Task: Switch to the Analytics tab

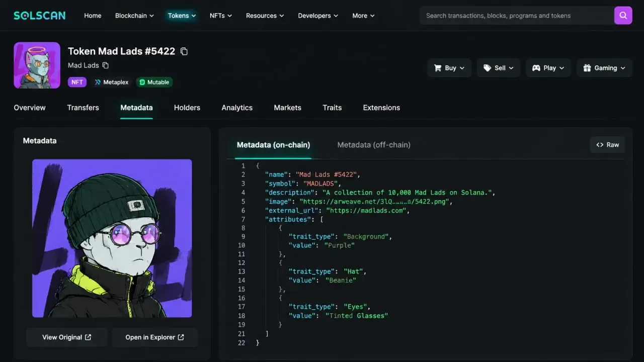Action: click(x=237, y=108)
